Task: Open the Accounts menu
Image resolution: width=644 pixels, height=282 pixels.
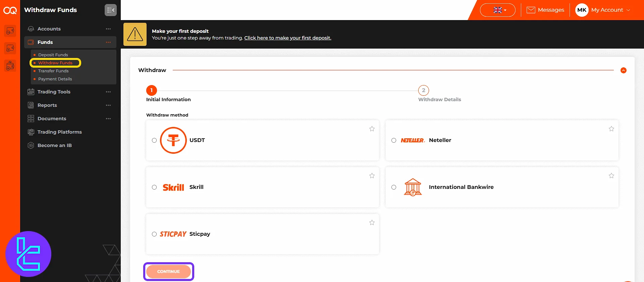Action: [x=49, y=29]
